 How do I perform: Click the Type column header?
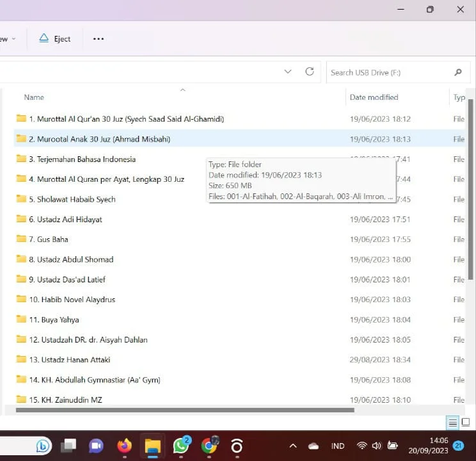459,97
